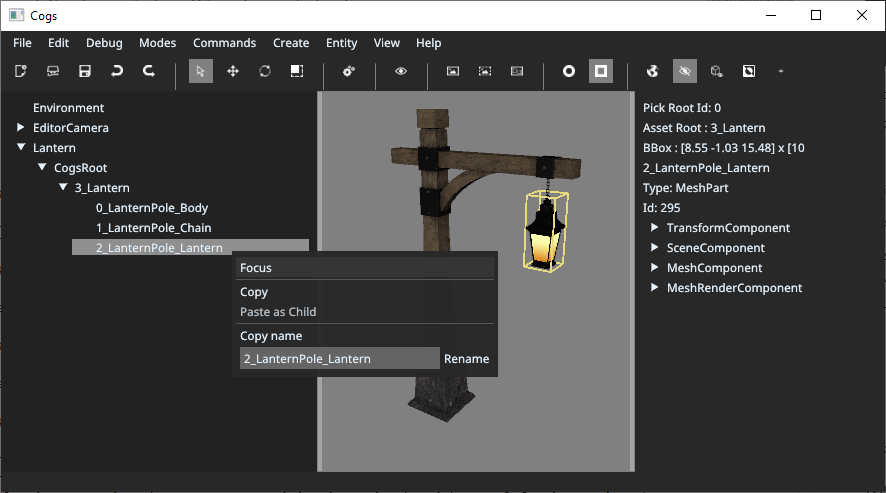Expand TransformComponent in the inspector
Image resolution: width=886 pixels, height=493 pixels.
[654, 227]
